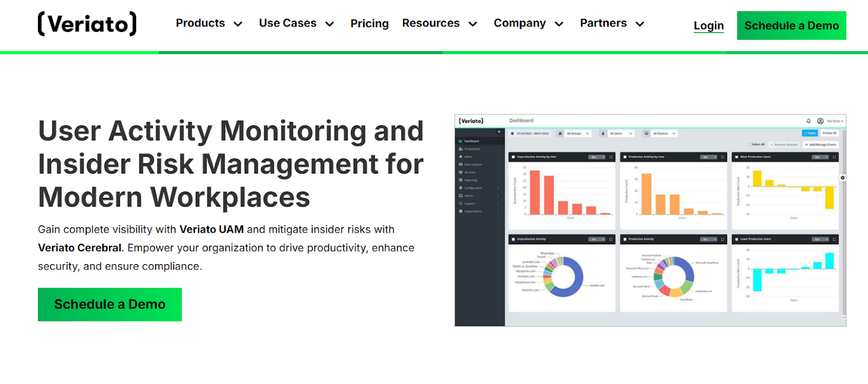868x384 pixels.
Task: Click the Clear All button
Action: pyautogui.click(x=829, y=133)
